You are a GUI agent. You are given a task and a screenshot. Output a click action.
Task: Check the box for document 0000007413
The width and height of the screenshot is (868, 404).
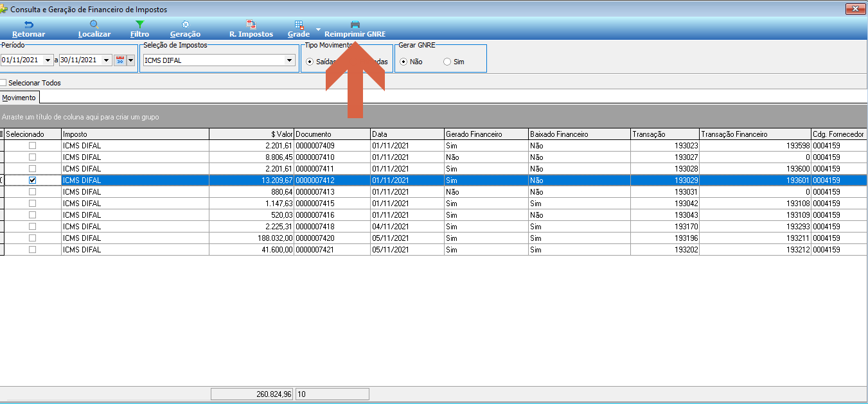click(32, 192)
